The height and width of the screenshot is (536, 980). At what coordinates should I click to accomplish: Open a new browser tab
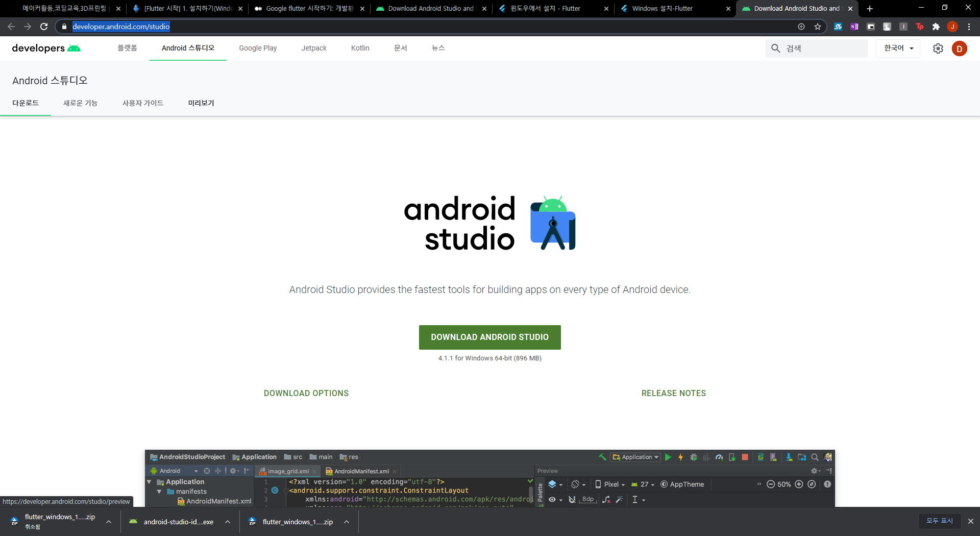click(870, 9)
